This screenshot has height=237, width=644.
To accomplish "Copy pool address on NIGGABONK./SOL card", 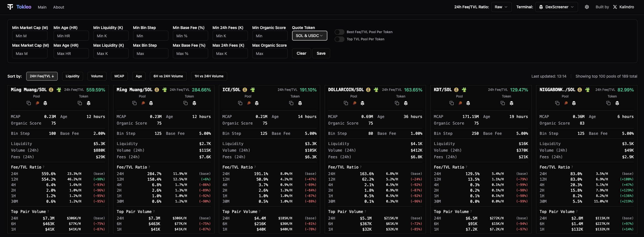I will click(x=557, y=103).
